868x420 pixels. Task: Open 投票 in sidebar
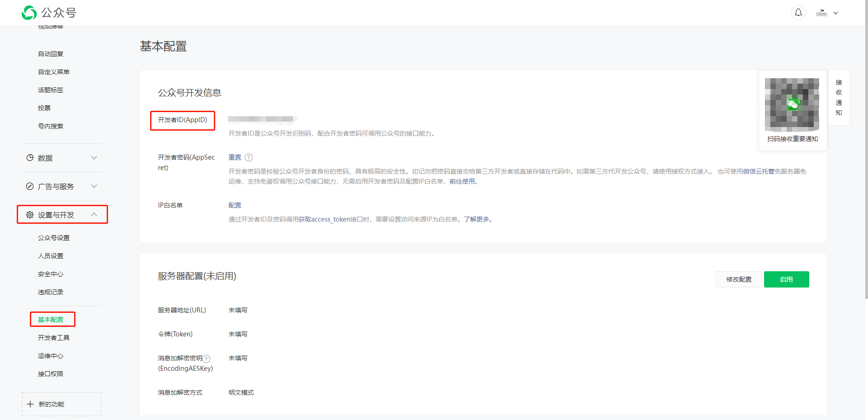coord(44,108)
